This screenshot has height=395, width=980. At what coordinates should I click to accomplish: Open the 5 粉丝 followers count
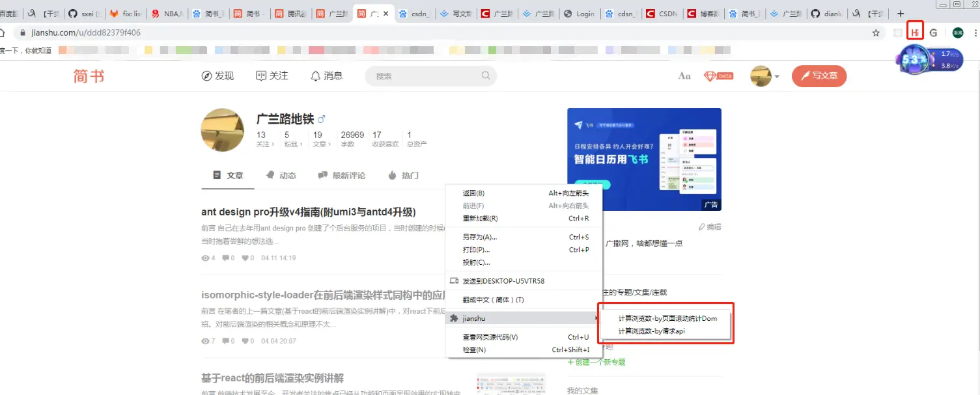click(293, 139)
